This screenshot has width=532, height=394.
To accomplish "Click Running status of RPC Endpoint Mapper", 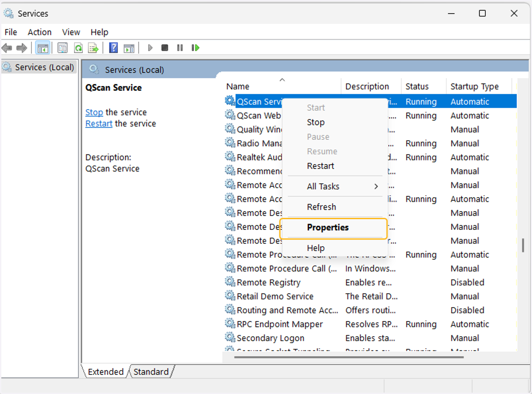I will click(x=421, y=324).
